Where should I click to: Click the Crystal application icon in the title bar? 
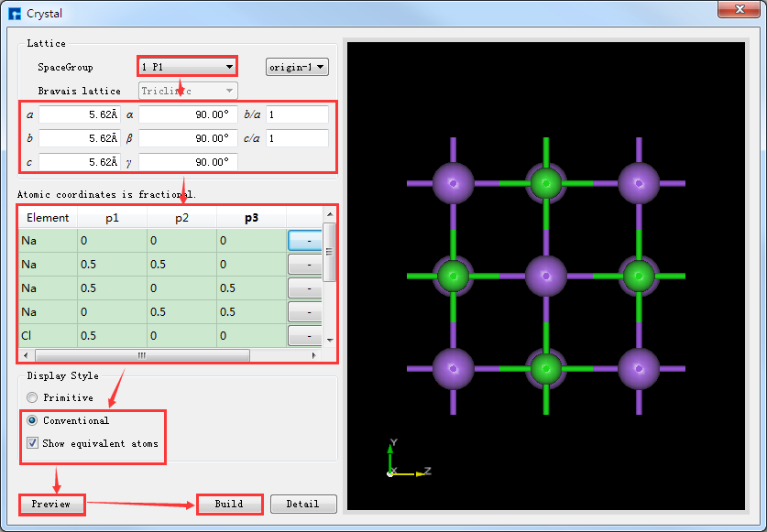13,13
